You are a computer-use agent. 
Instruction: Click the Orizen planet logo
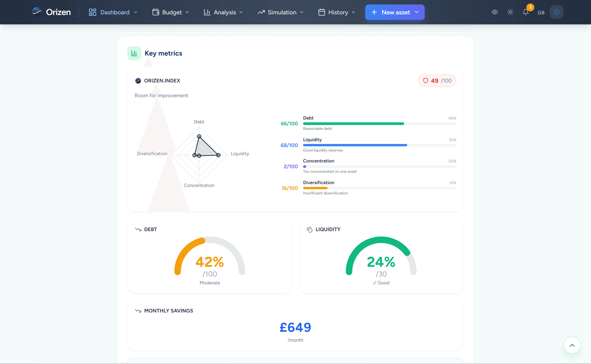point(37,12)
